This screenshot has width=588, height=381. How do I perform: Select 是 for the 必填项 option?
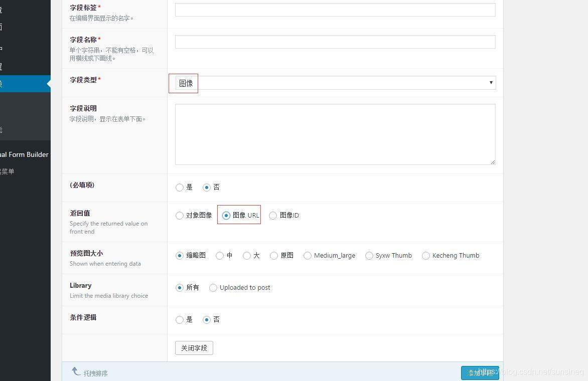(x=180, y=187)
